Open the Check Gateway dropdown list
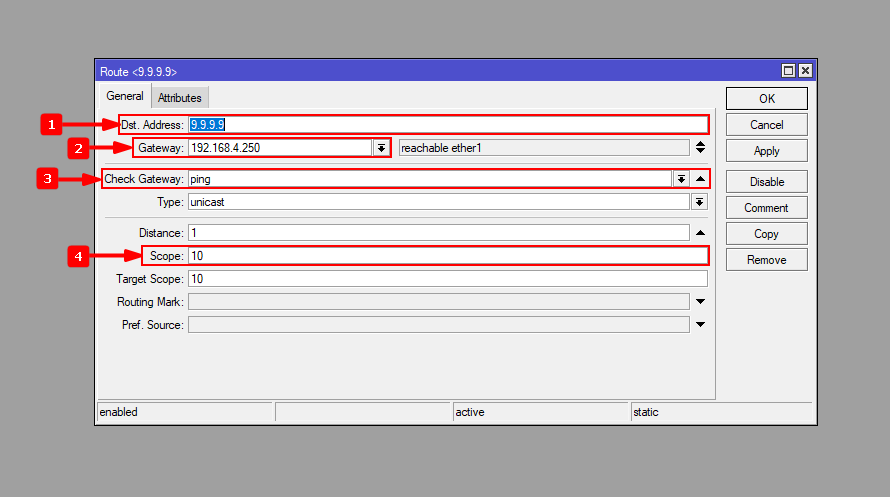Viewport: 890px width, 497px height. coord(681,179)
